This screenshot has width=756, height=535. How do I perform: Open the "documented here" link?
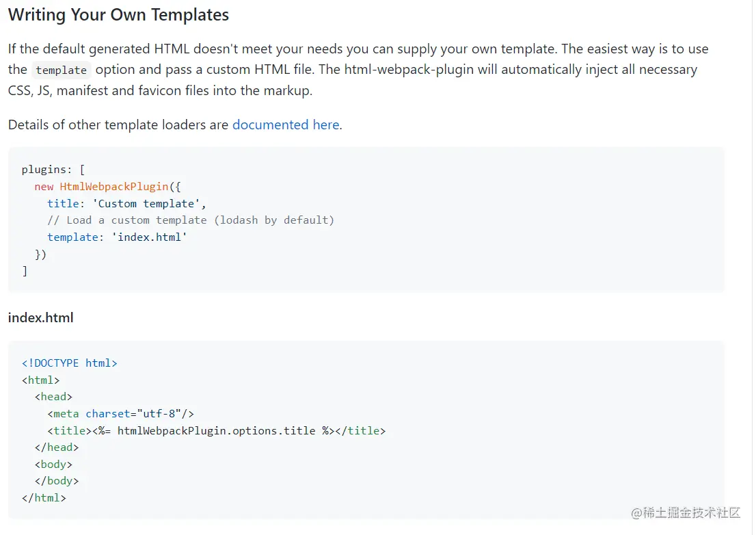coord(286,125)
